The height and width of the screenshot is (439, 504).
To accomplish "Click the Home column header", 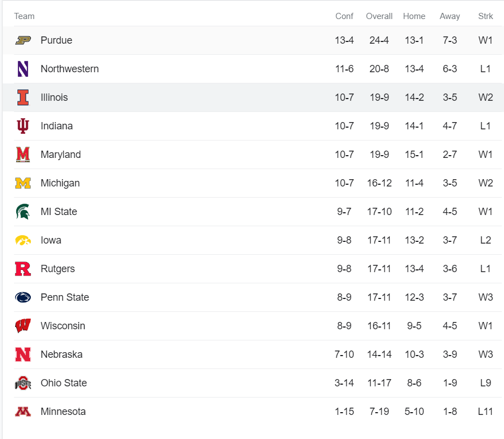I will [x=414, y=16].
